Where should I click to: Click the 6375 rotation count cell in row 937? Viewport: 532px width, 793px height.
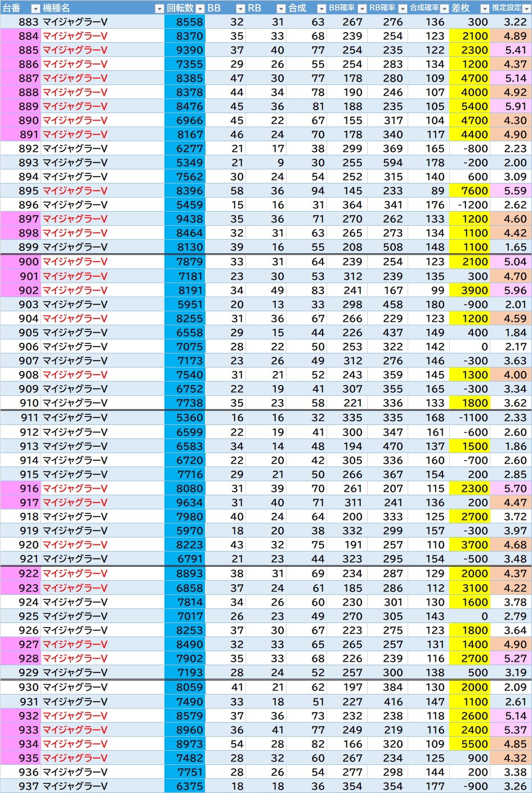185,786
